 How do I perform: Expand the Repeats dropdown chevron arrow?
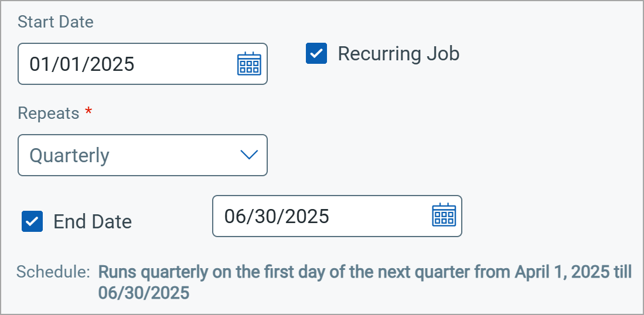[x=249, y=155]
